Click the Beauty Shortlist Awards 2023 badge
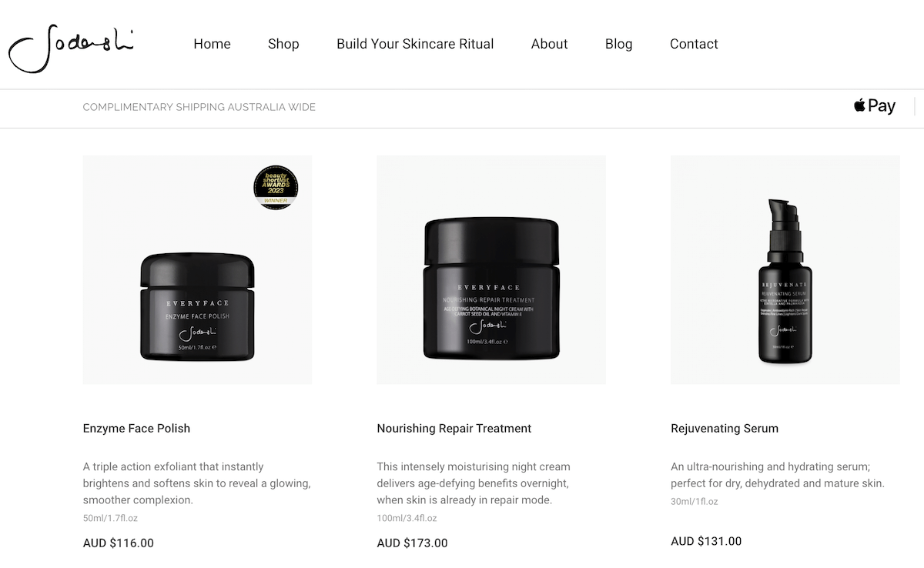924x568 pixels. [x=276, y=188]
